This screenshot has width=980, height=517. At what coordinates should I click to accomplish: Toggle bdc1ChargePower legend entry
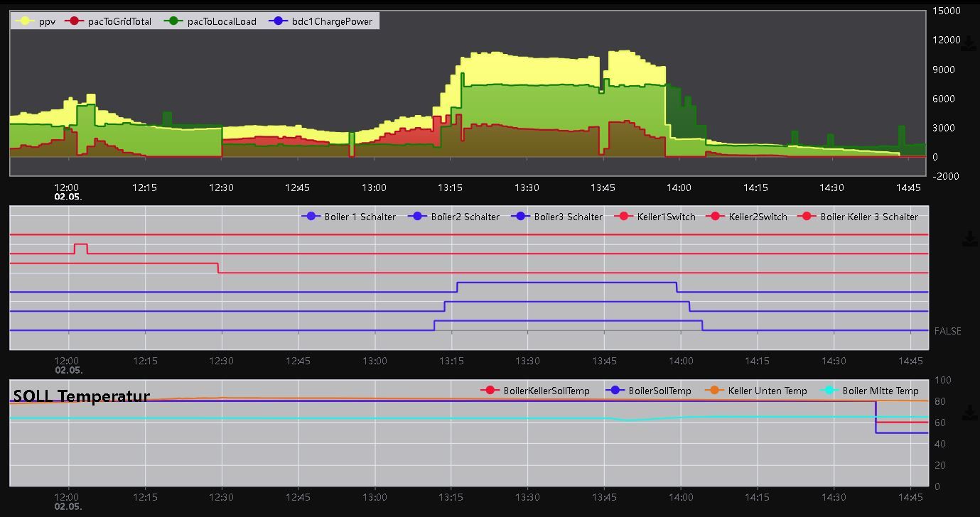321,21
